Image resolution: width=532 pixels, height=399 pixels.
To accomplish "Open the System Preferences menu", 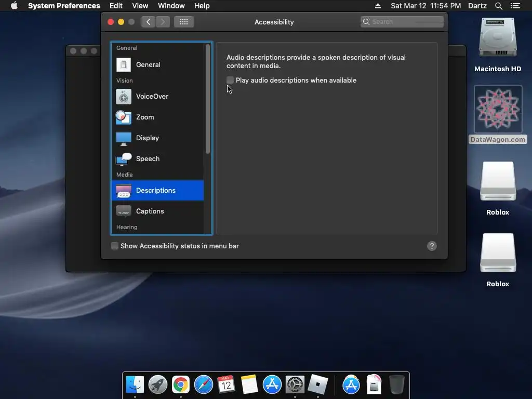I will [x=64, y=6].
